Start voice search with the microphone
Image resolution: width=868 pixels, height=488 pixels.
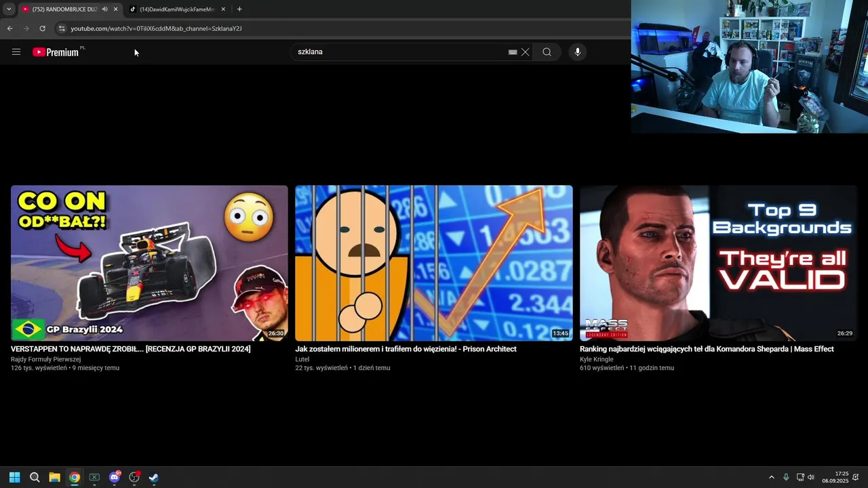click(577, 52)
